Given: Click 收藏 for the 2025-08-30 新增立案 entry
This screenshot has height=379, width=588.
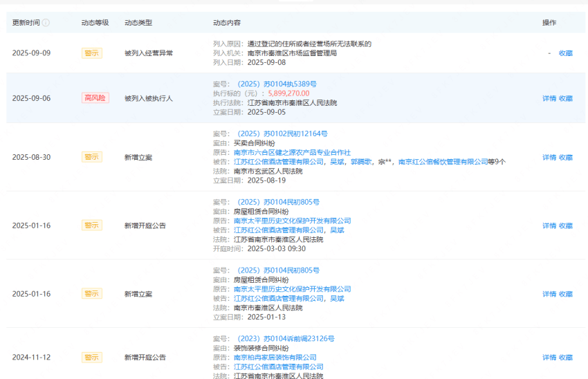Looking at the screenshot, I should point(565,157).
